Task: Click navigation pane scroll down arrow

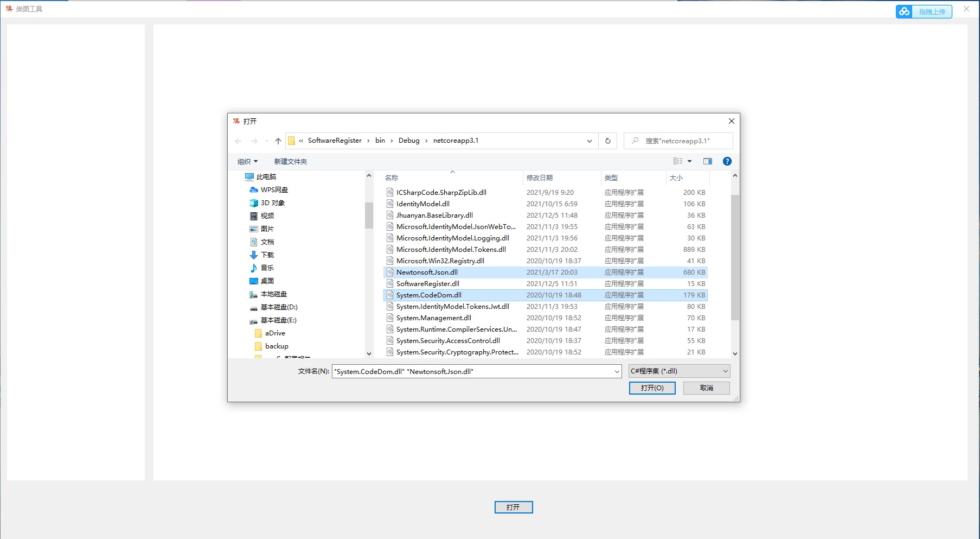Action: click(x=369, y=354)
